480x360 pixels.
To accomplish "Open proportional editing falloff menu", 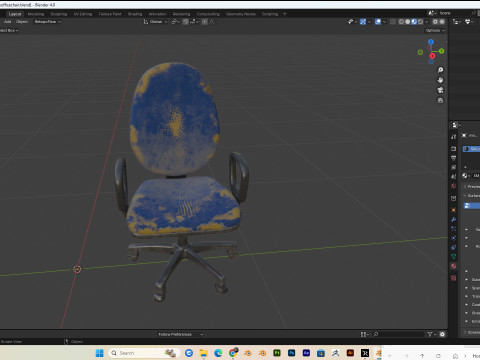I will pyautogui.click(x=212, y=22).
